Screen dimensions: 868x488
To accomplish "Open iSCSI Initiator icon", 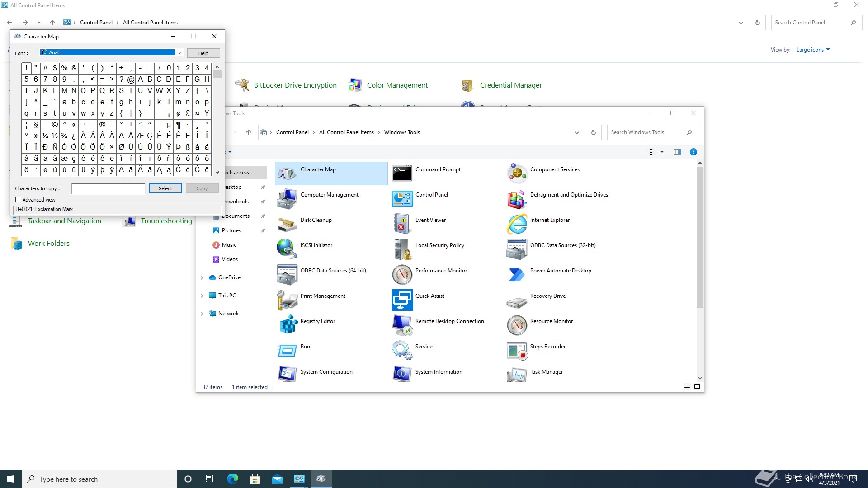I will pyautogui.click(x=287, y=249).
